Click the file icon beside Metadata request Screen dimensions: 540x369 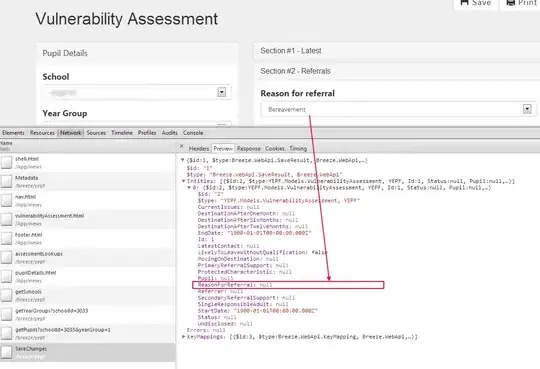[6, 181]
